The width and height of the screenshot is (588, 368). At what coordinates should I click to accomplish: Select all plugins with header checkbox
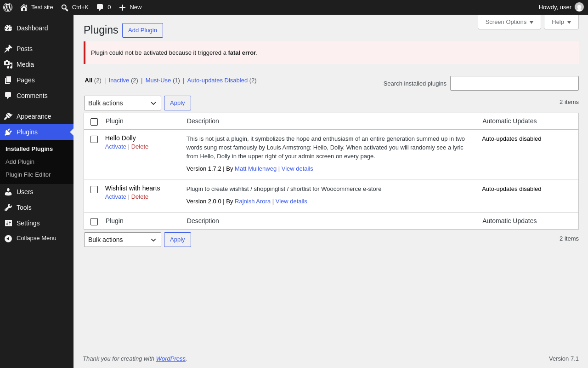pos(94,122)
